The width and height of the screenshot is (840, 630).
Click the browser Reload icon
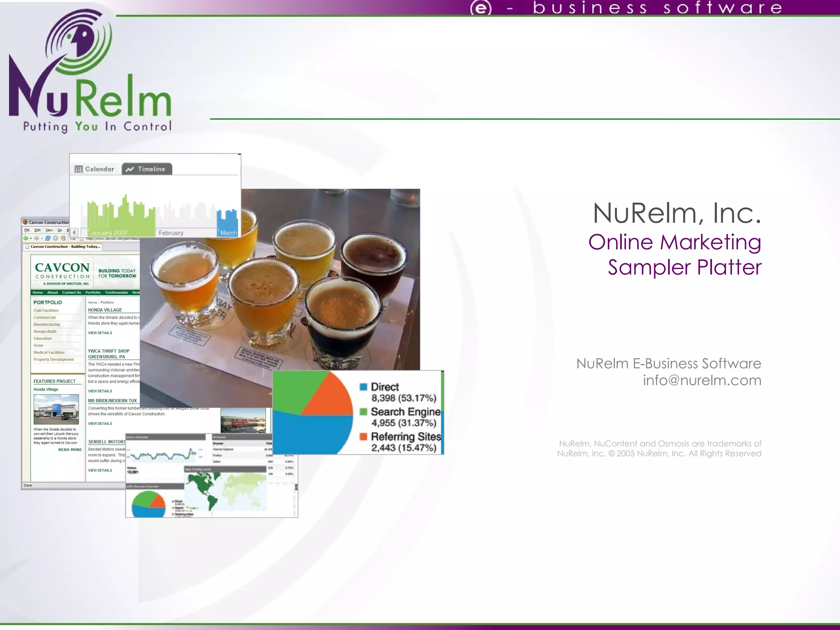click(x=48, y=238)
